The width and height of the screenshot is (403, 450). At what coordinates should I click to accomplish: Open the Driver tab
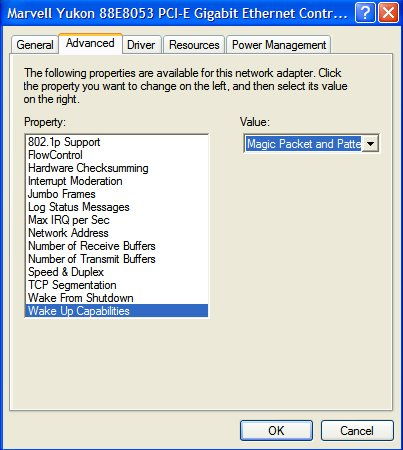(141, 45)
